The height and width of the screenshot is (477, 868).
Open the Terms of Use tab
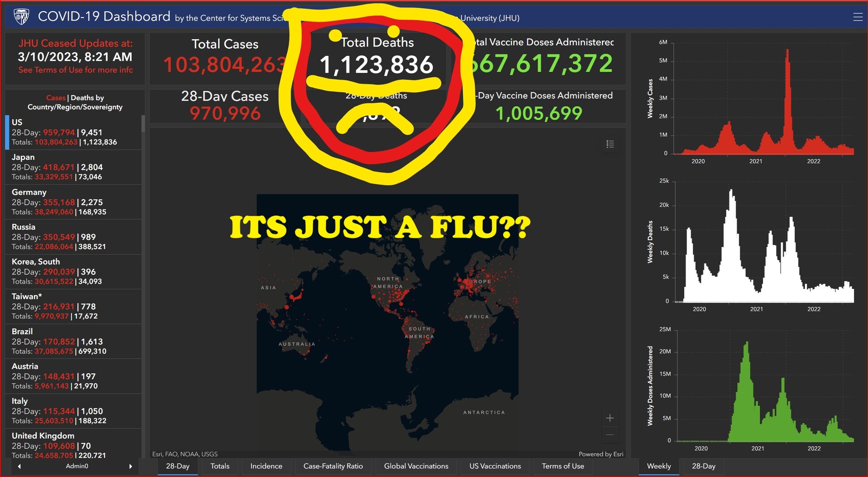tap(563, 466)
